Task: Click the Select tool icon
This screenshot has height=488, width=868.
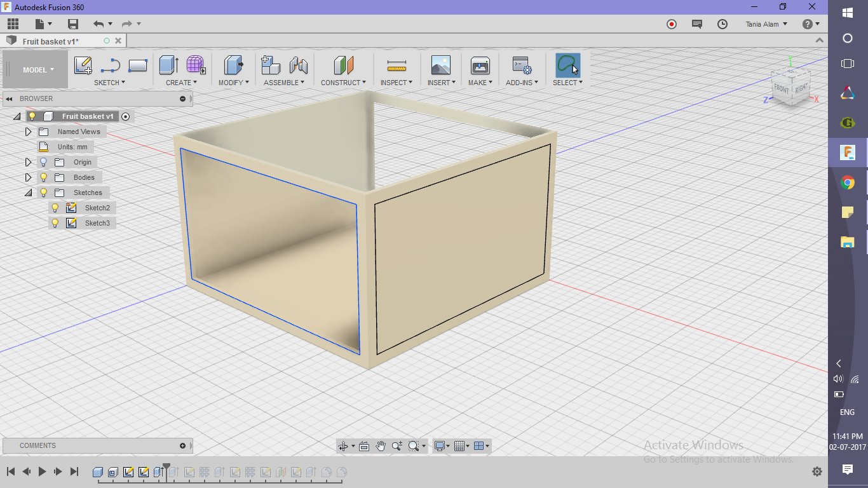Action: coord(567,65)
